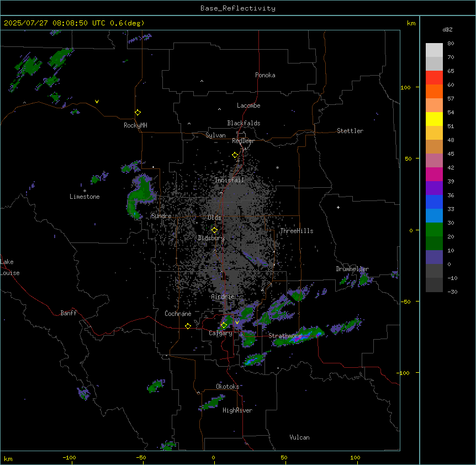Screen dimensions: 476x465
Task: Select the white plus marker east of ThreeHills
Action: 338,207
